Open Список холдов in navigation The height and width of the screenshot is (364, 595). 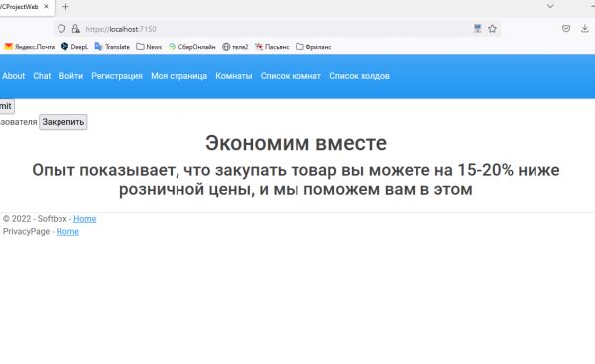coord(359,76)
